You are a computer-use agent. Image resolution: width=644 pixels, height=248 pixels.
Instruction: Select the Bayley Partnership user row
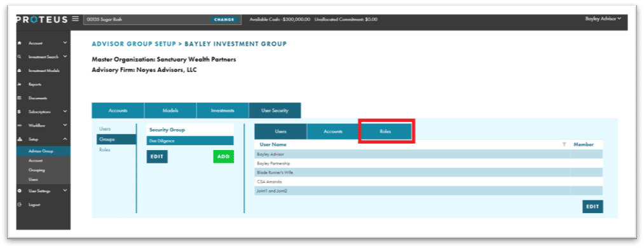click(428, 163)
